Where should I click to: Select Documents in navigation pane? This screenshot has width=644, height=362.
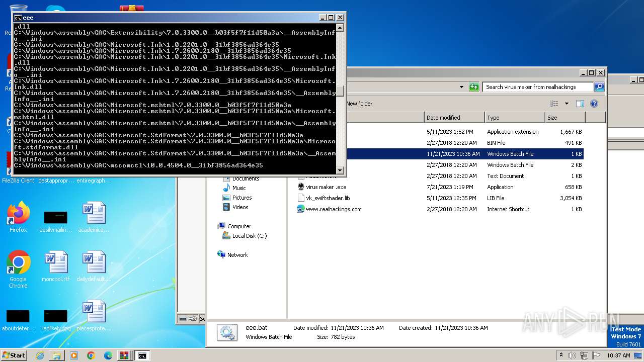tap(246, 179)
